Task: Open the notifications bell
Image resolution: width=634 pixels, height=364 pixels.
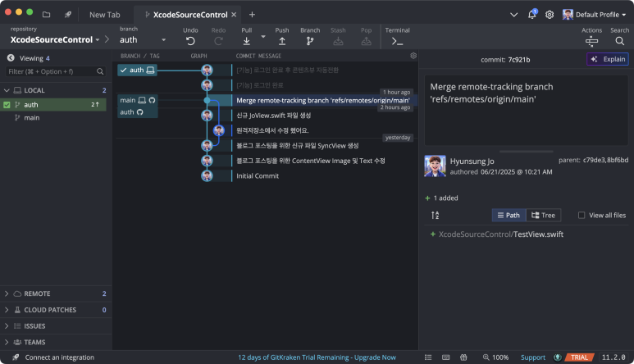Action: point(532,15)
